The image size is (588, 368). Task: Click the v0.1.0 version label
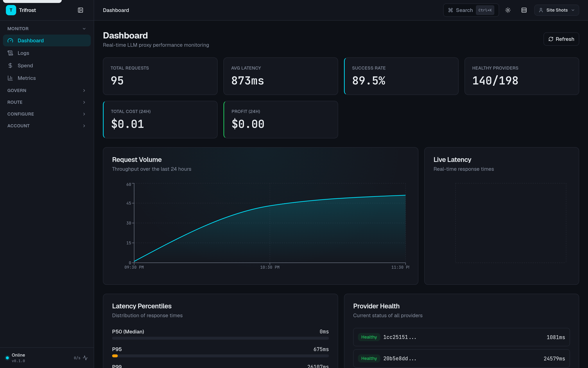coord(18,361)
